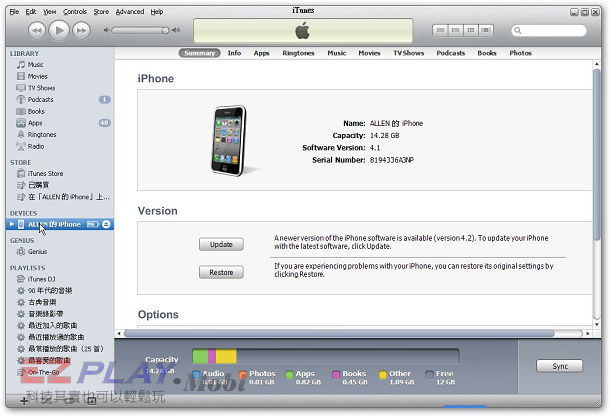Open Movies in the library sidebar

coord(60,76)
